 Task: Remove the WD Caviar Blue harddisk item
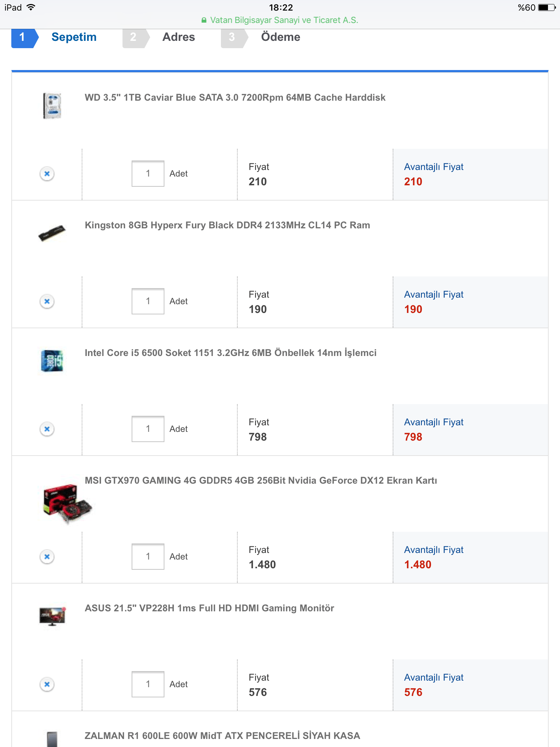click(x=47, y=174)
